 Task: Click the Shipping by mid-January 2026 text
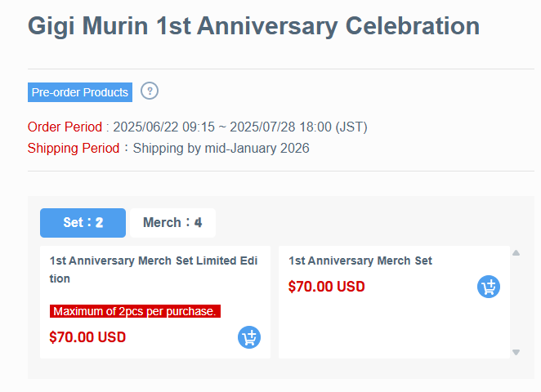(x=221, y=149)
